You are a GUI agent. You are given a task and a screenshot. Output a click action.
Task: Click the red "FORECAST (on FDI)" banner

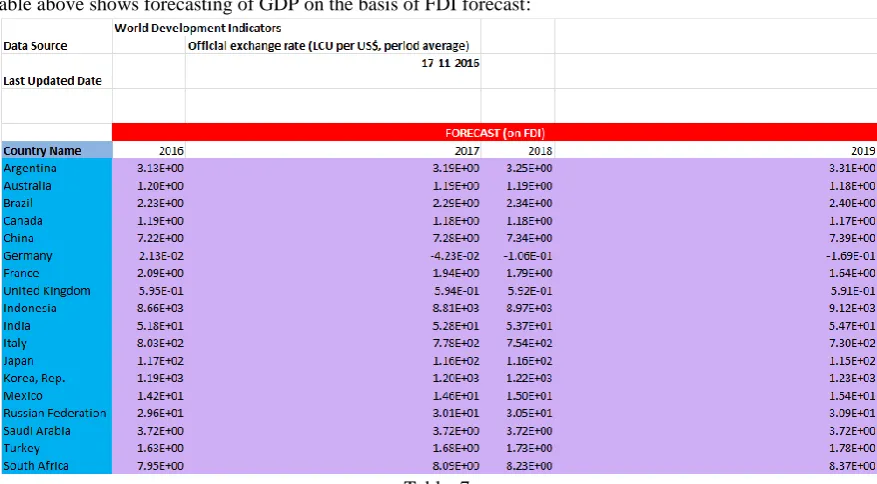tap(494, 133)
